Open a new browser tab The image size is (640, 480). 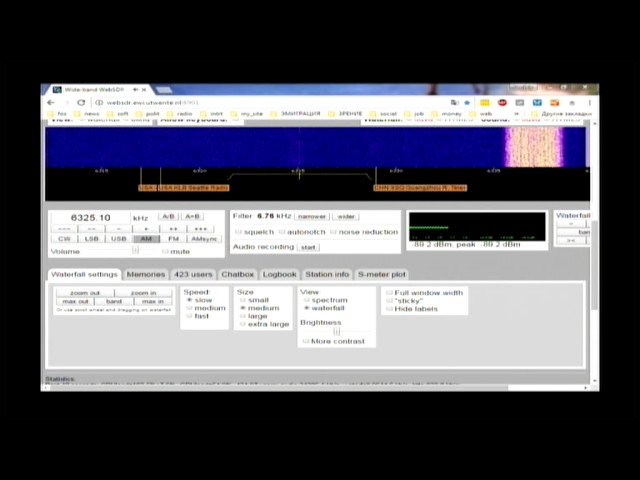(163, 89)
